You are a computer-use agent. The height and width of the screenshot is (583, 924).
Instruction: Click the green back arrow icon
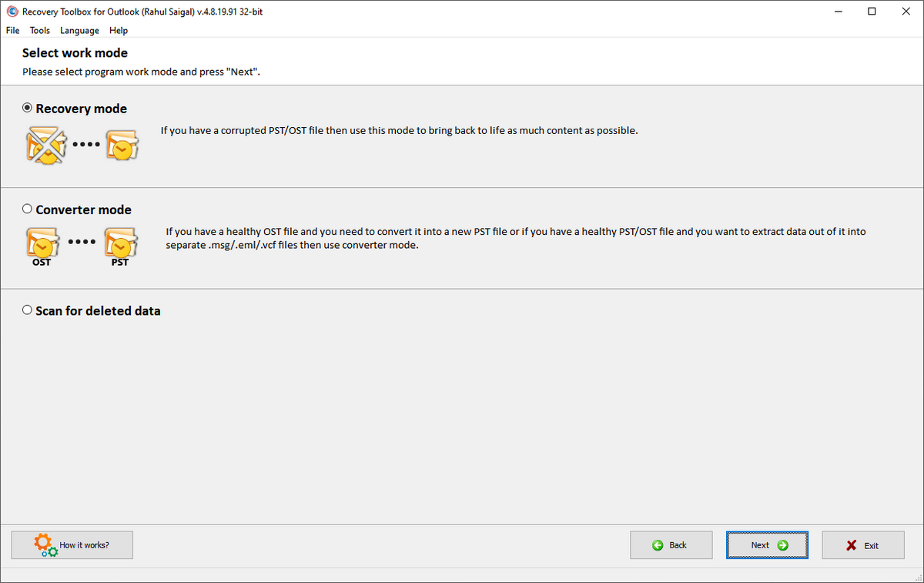(658, 544)
